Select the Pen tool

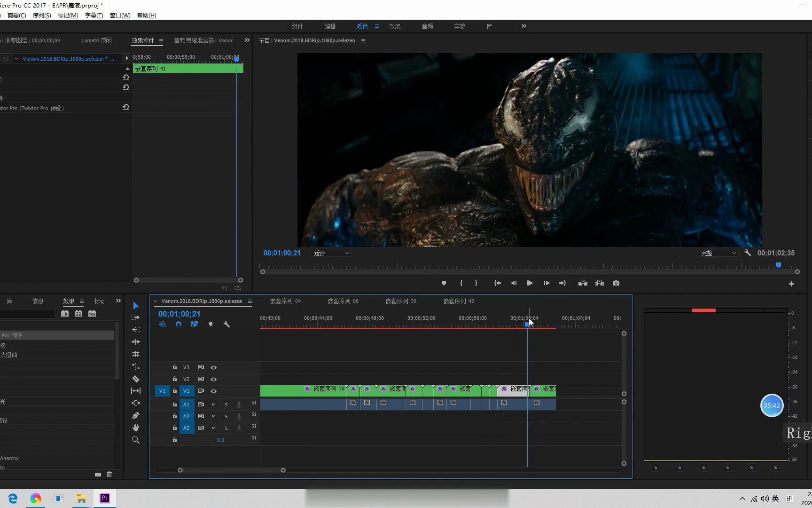(x=136, y=415)
